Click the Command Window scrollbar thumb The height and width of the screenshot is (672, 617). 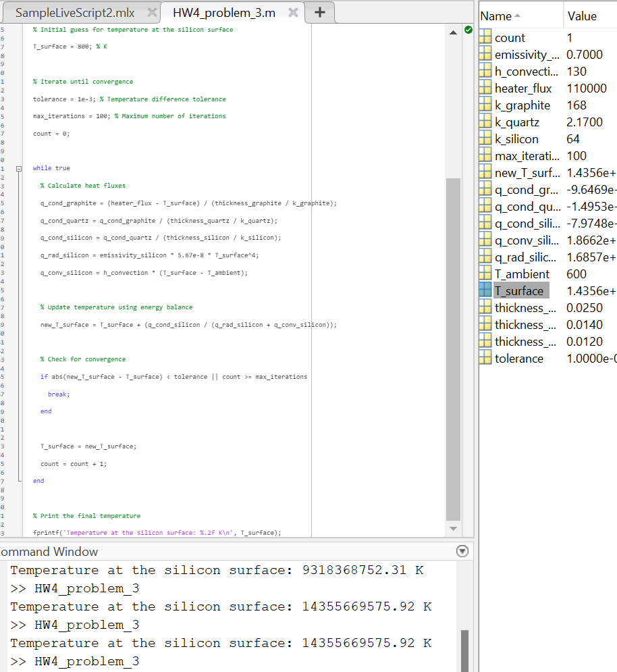coord(464,650)
